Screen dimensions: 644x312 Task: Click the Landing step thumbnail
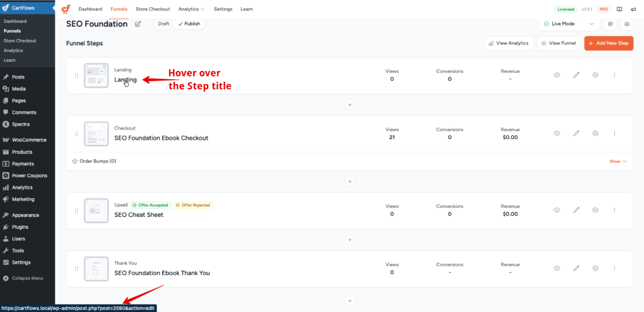(x=96, y=76)
